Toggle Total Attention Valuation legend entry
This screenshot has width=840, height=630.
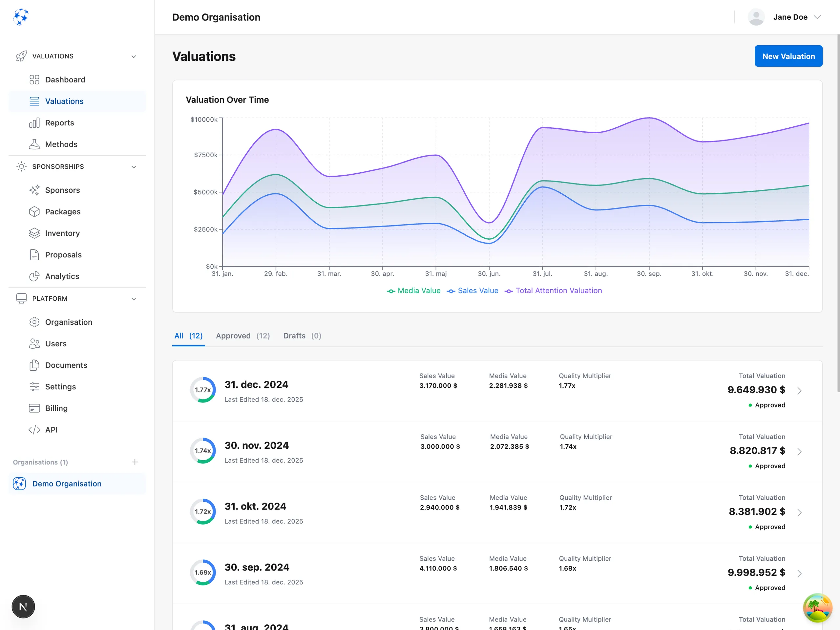point(553,291)
